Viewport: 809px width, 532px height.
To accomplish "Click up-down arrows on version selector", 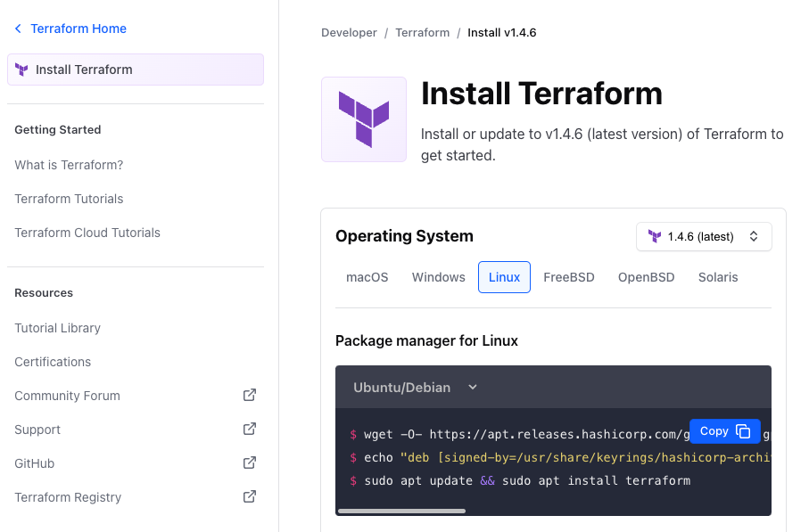I will point(754,237).
